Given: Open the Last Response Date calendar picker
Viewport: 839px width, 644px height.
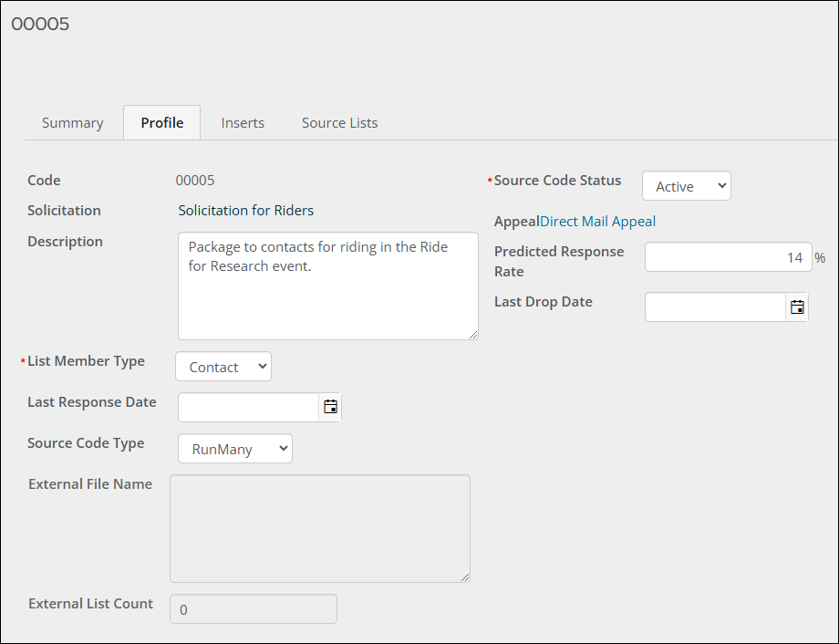Looking at the screenshot, I should point(330,408).
